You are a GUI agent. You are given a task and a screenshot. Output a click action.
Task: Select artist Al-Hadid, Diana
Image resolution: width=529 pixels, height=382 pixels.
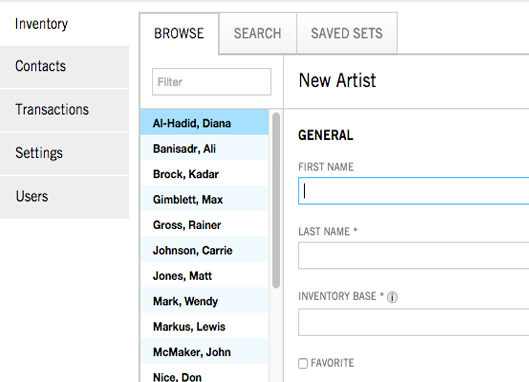click(204, 122)
